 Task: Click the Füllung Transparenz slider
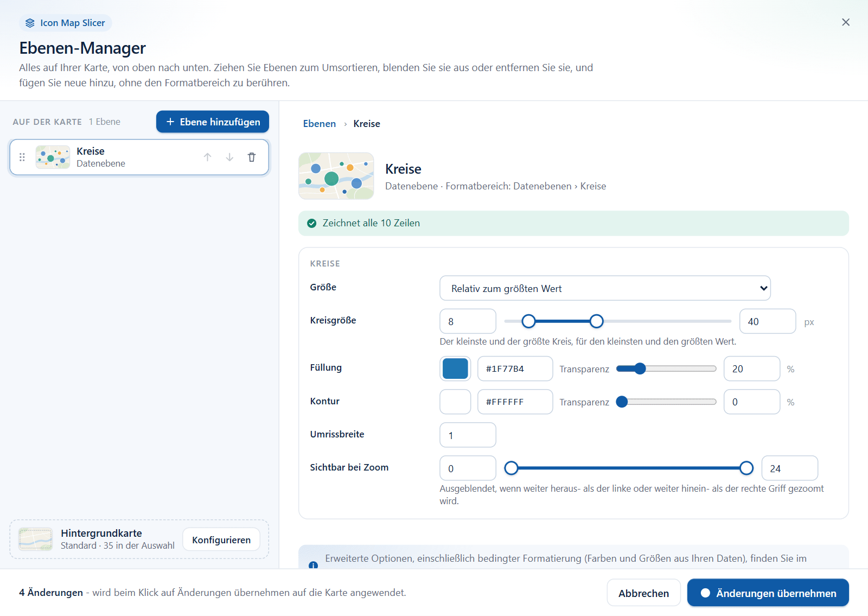(666, 369)
